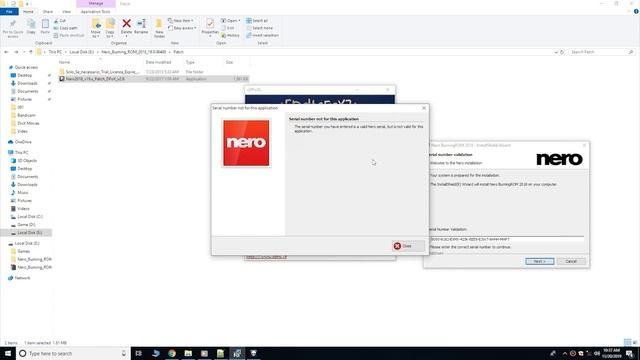Select the Nero2018 Patch application file
The height and width of the screenshot is (360, 640).
coord(153,79)
